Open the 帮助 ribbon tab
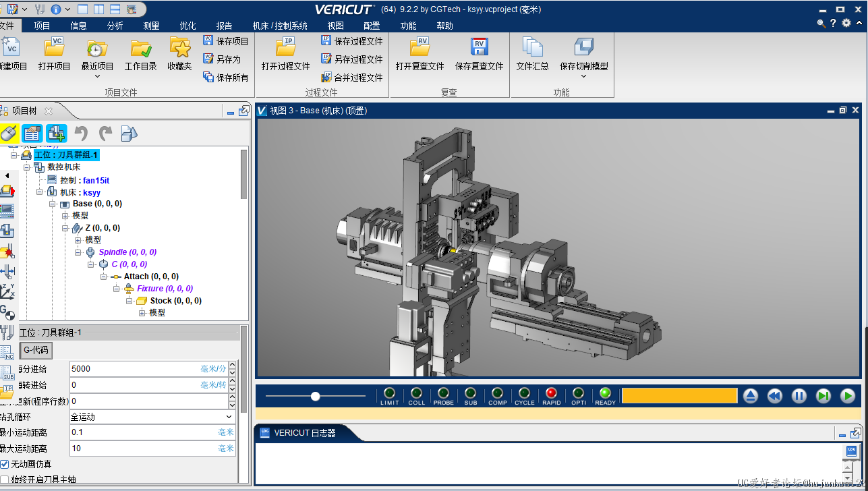 [444, 26]
